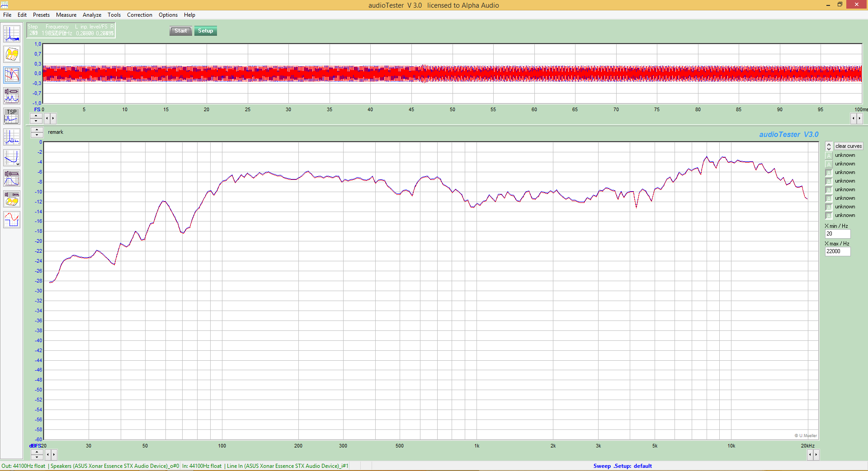Viewport: 868px width, 471px height.
Task: Shift top waveform left with left-end arrow
Action: pyautogui.click(x=47, y=118)
